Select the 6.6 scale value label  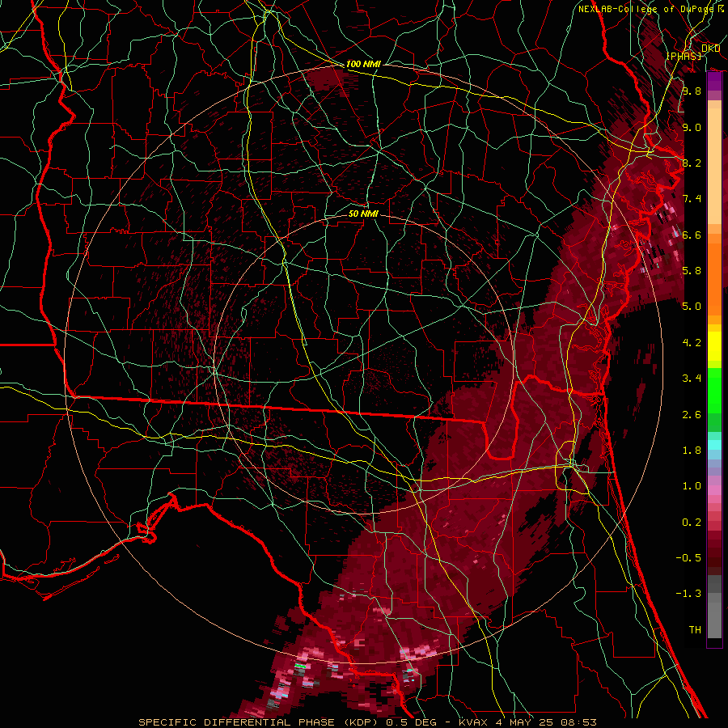[x=692, y=235]
